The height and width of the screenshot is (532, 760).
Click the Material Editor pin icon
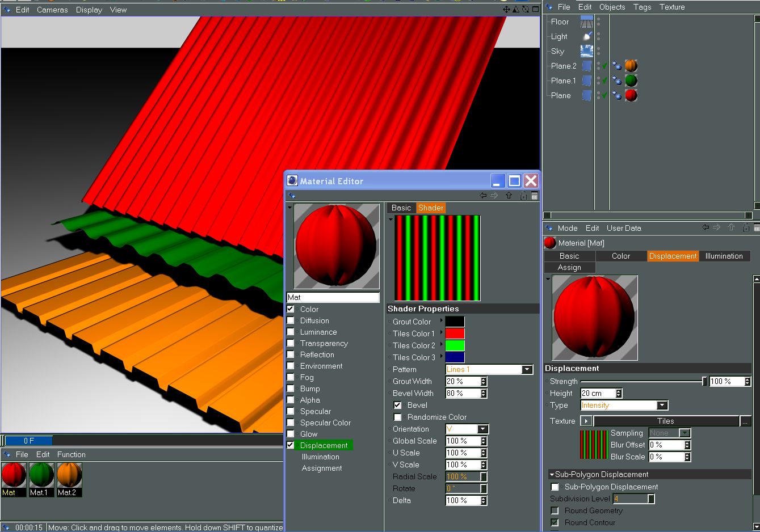[x=292, y=195]
